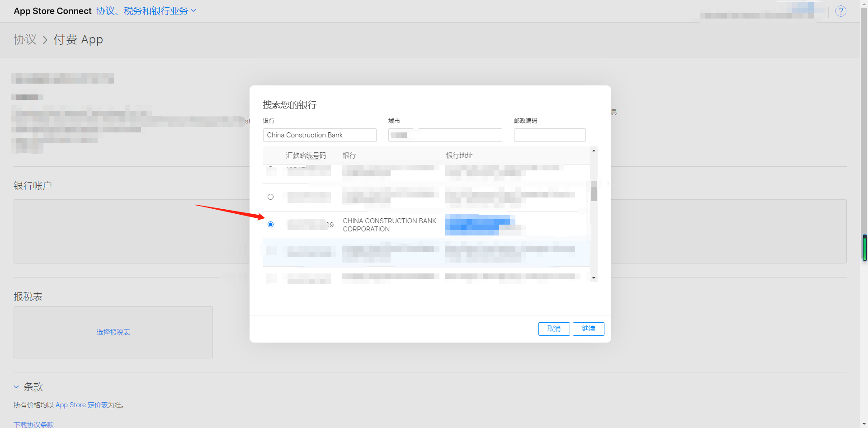Click the 下载协议条款 link
Image resolution: width=868 pixels, height=428 pixels.
coord(33,424)
